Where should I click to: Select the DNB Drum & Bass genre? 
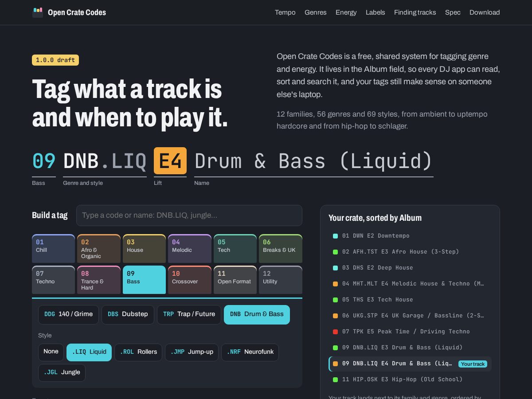tap(257, 314)
